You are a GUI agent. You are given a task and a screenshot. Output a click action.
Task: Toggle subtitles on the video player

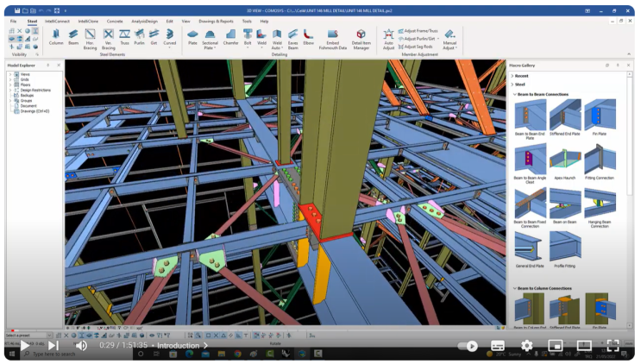click(x=498, y=346)
